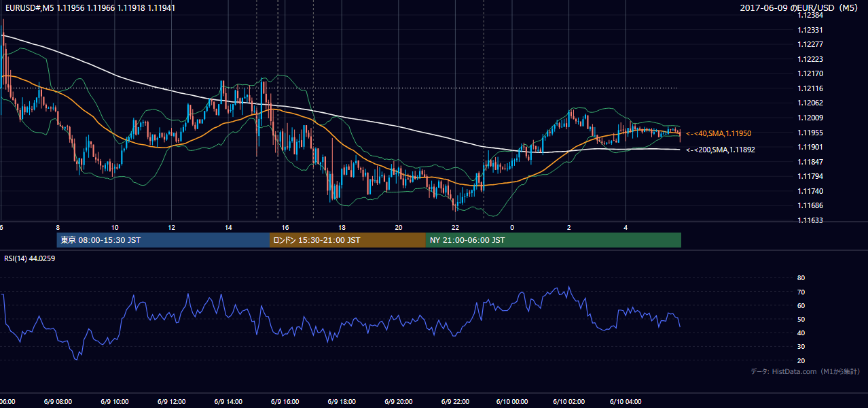Viewport: 868px width, 408px height.
Task: Click the RSI 40 level label
Action: pos(801,333)
